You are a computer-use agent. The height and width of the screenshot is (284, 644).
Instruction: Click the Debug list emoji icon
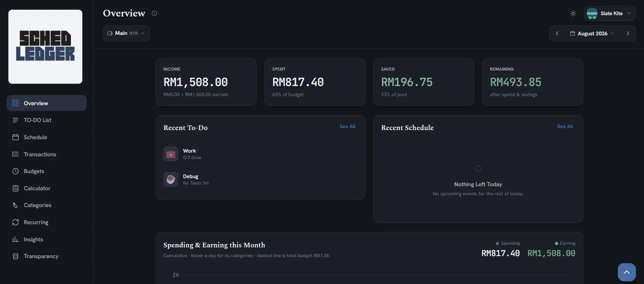171,179
